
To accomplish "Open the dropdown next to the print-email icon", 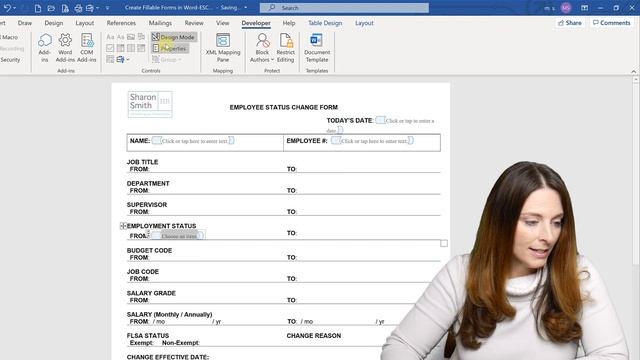I will [98, 8].
